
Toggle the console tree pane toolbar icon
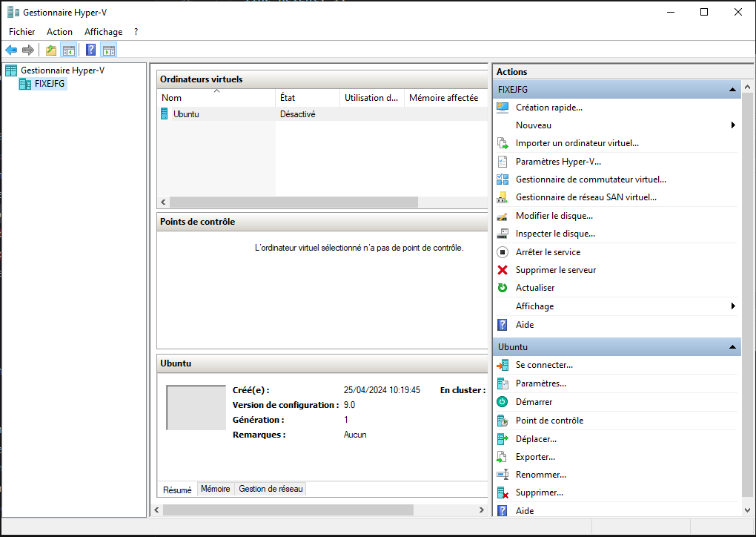tap(69, 50)
